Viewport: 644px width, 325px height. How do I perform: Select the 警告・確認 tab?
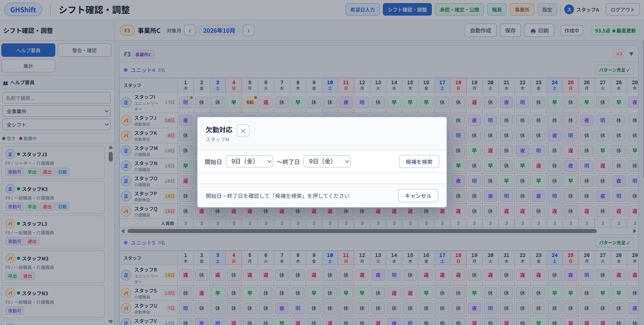click(x=84, y=50)
